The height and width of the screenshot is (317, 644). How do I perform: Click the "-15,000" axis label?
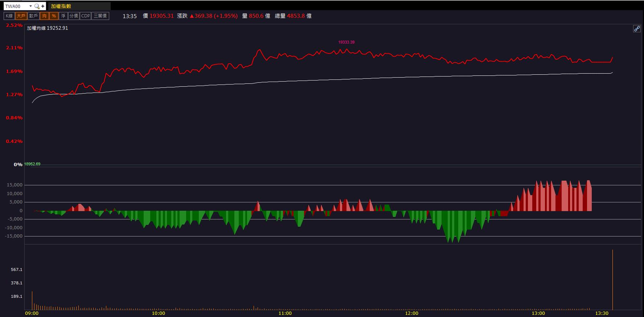pos(14,236)
